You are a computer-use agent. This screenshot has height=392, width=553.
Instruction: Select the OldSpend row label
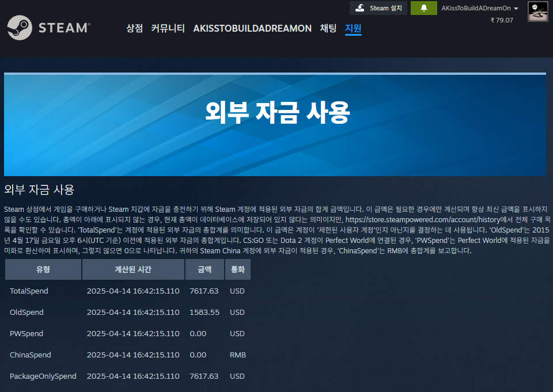point(27,313)
